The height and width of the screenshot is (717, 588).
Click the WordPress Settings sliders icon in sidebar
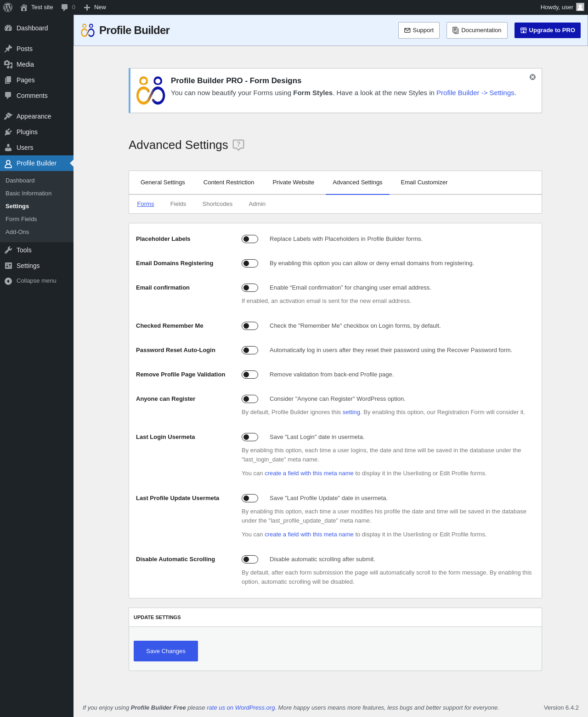8,266
